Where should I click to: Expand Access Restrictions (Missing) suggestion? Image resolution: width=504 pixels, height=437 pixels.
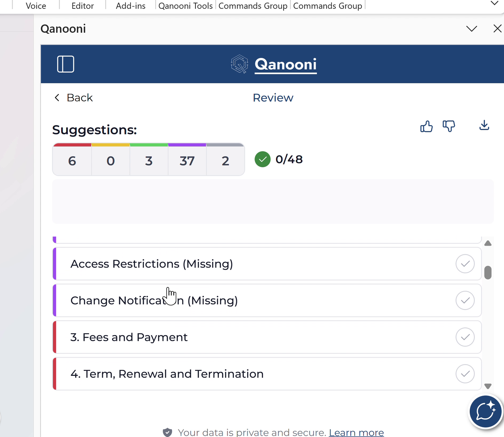267,264
